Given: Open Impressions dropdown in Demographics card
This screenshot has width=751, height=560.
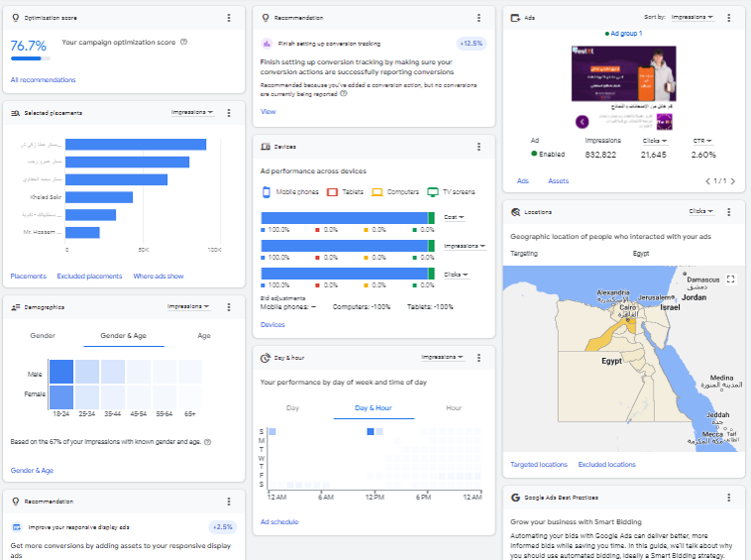Looking at the screenshot, I should 188,306.
